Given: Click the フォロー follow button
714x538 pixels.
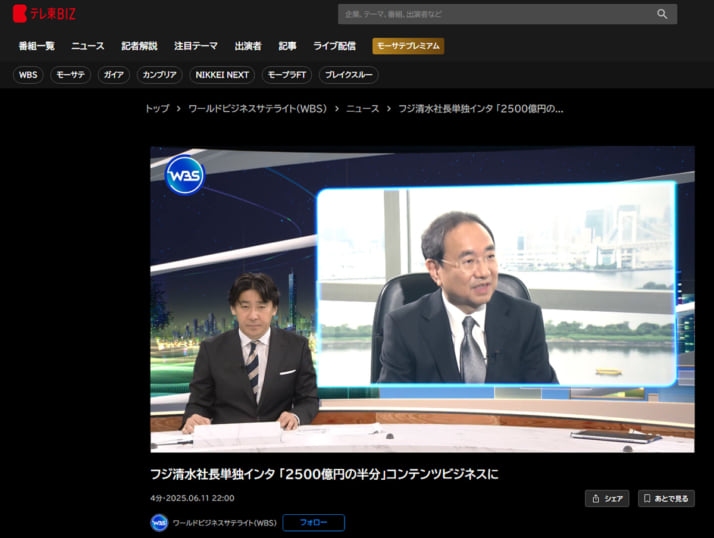Looking at the screenshot, I should [x=313, y=523].
